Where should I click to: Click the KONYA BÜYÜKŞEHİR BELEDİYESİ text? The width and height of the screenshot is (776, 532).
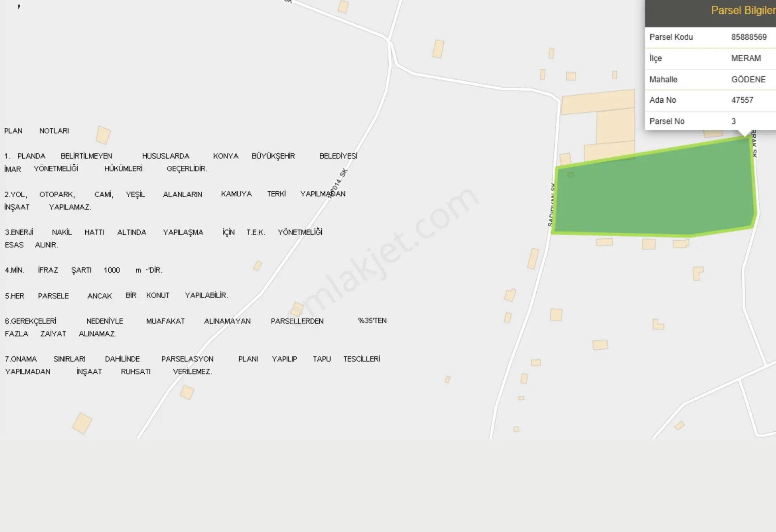(x=285, y=156)
